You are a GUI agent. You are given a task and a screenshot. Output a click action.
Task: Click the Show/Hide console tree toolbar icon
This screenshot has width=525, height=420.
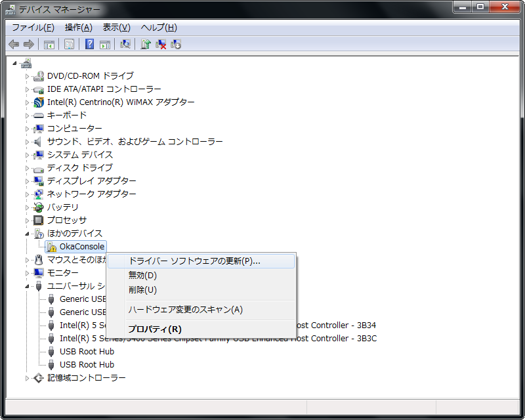pyautogui.click(x=49, y=44)
